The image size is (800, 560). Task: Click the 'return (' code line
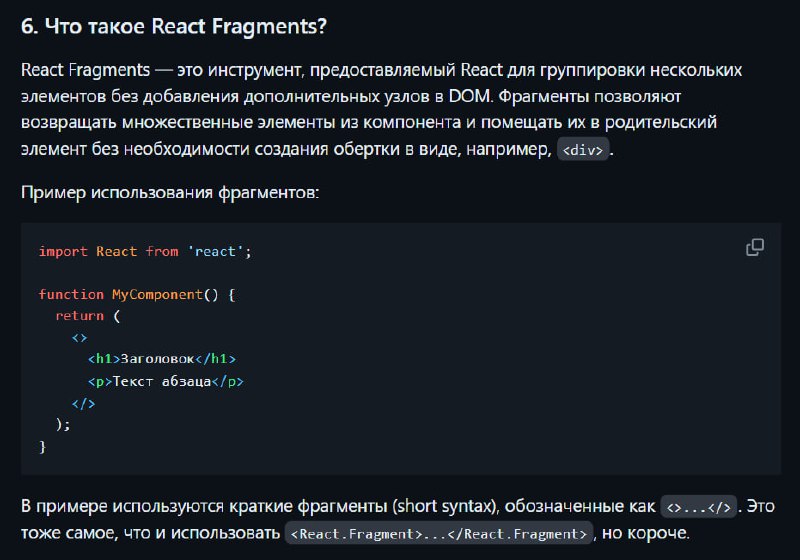point(88,316)
